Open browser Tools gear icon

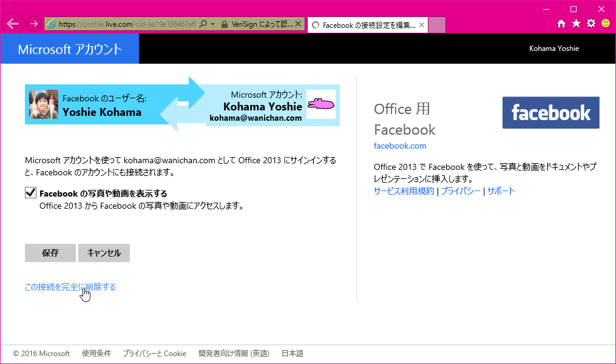click(591, 23)
